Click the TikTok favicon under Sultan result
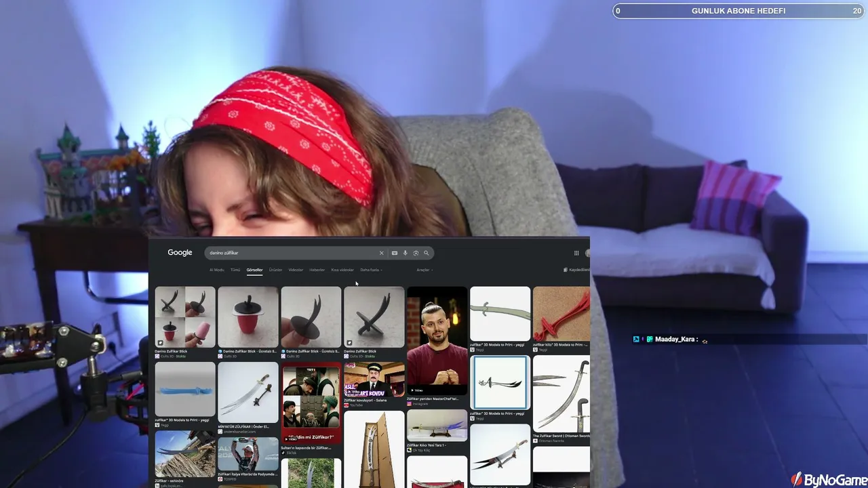Viewport: 868px width, 488px height. (283, 453)
